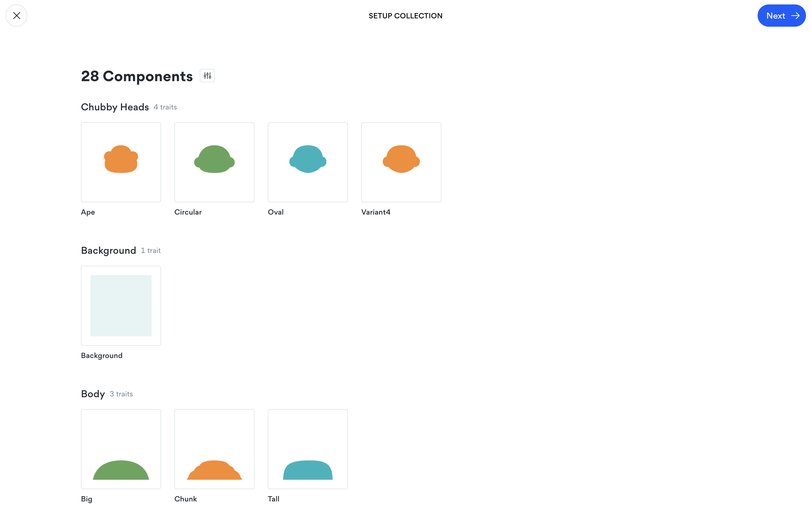Select the light Background trait thumbnail
The image size is (811, 532).
pos(121,305)
